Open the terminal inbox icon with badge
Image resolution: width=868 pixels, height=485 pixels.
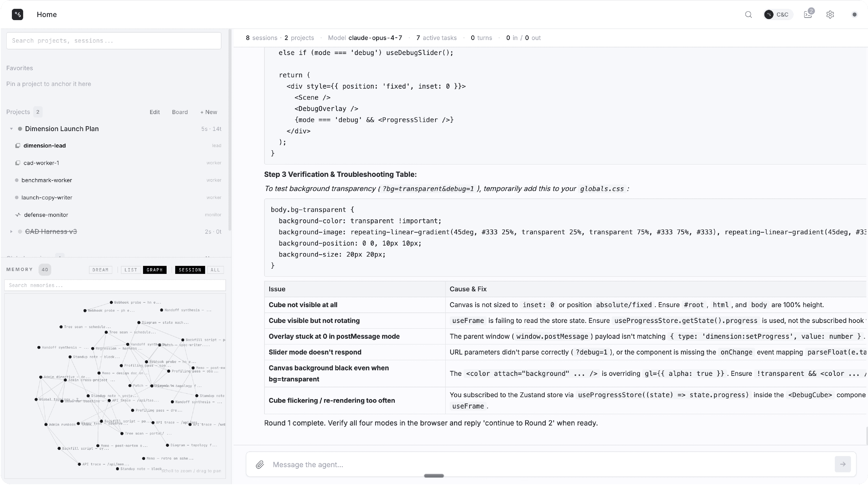808,15
